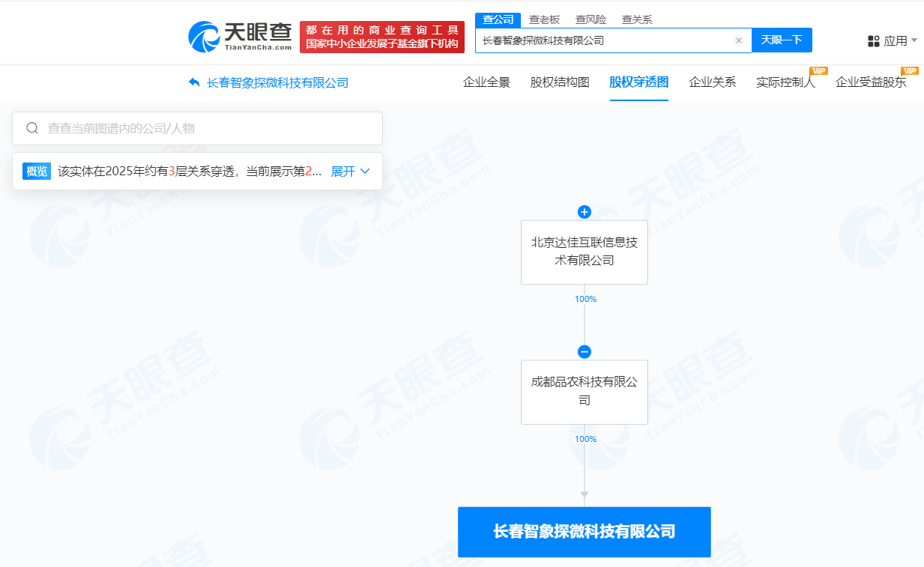Viewport: 924px width, 567px height.
Task: Switch to 企业全景 tab
Action: (486, 82)
